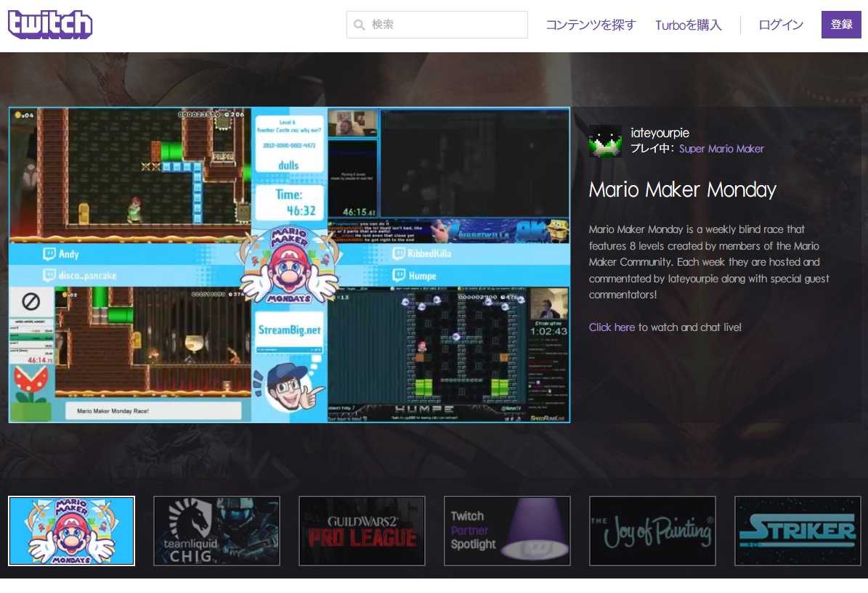This screenshot has height=593, width=868.
Task: Click ログイン to log in
Action: point(781,25)
